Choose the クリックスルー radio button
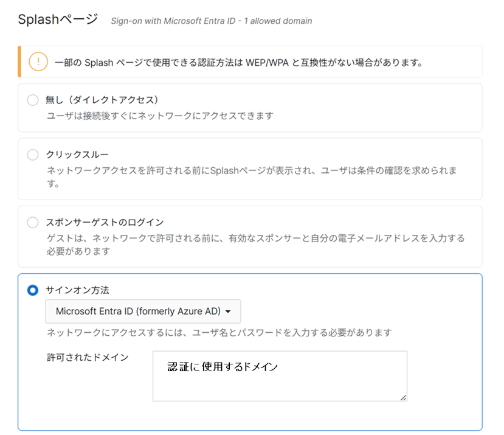 (x=33, y=155)
